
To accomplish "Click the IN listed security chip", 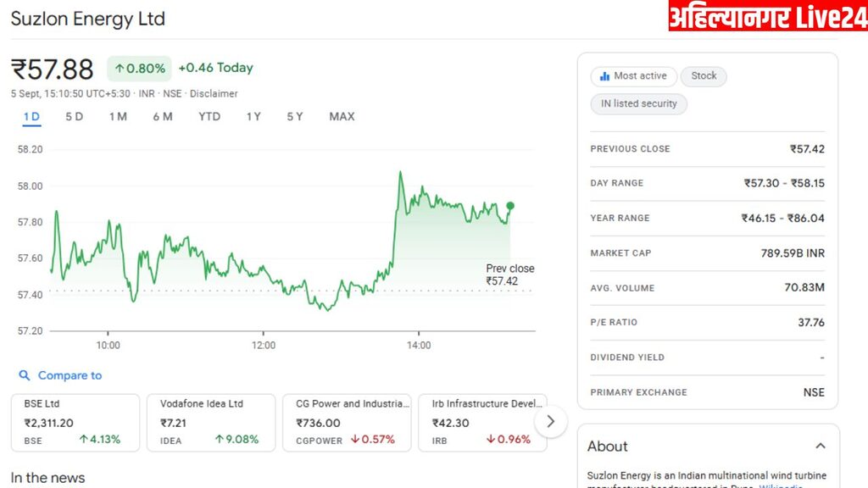I will click(x=639, y=104).
